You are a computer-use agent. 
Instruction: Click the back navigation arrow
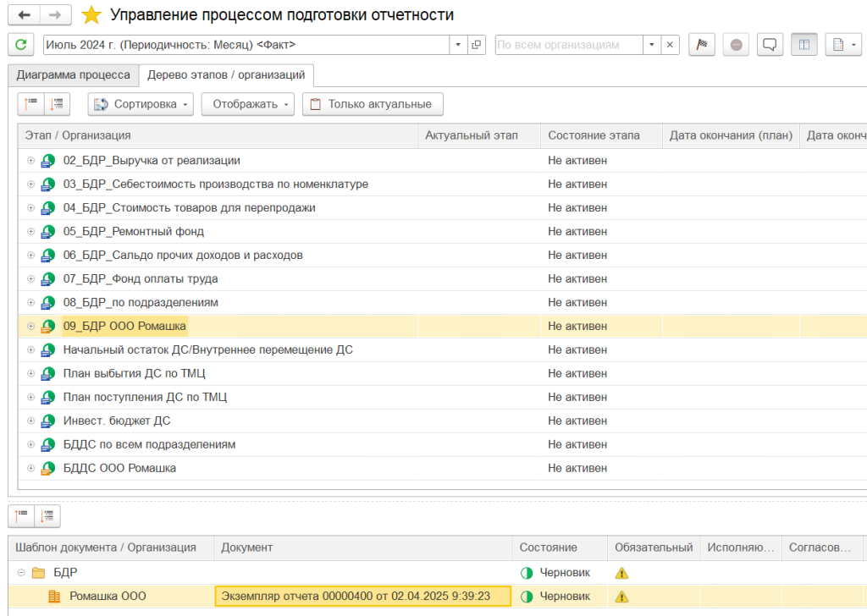(25, 15)
